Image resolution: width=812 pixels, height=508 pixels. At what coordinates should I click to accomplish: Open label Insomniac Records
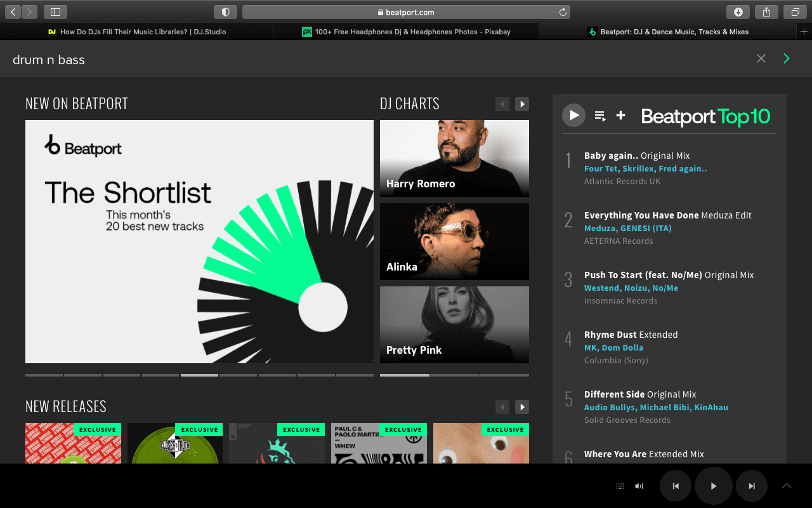620,300
